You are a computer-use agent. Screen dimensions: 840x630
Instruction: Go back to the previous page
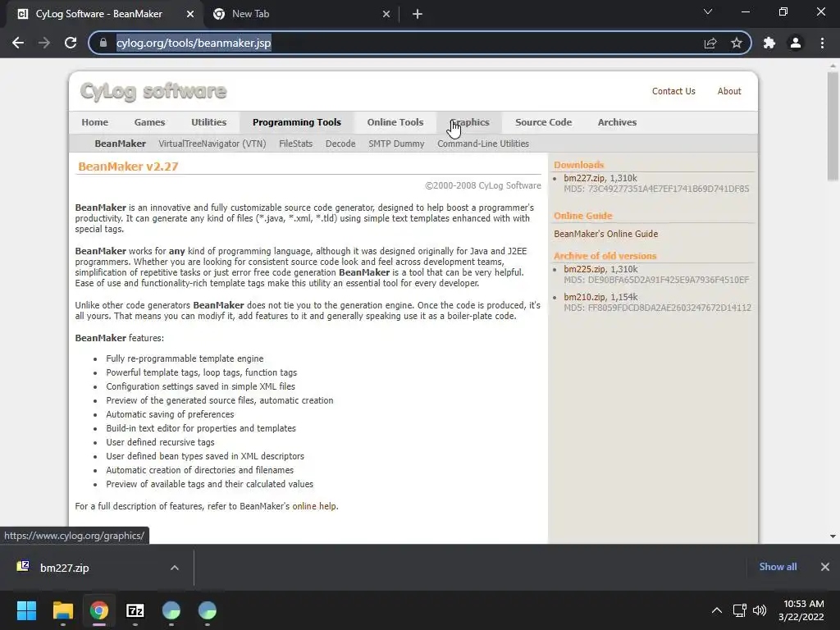point(18,43)
